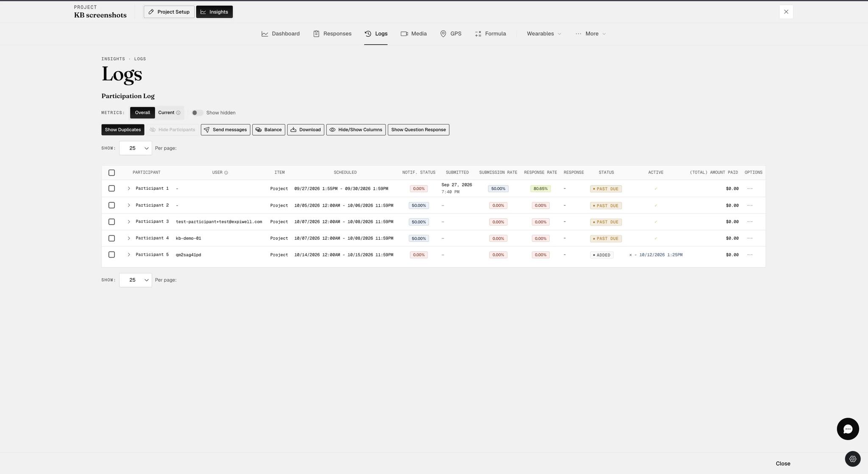Click Show Question Response button
Viewport: 868px width, 474px height.
click(x=418, y=130)
